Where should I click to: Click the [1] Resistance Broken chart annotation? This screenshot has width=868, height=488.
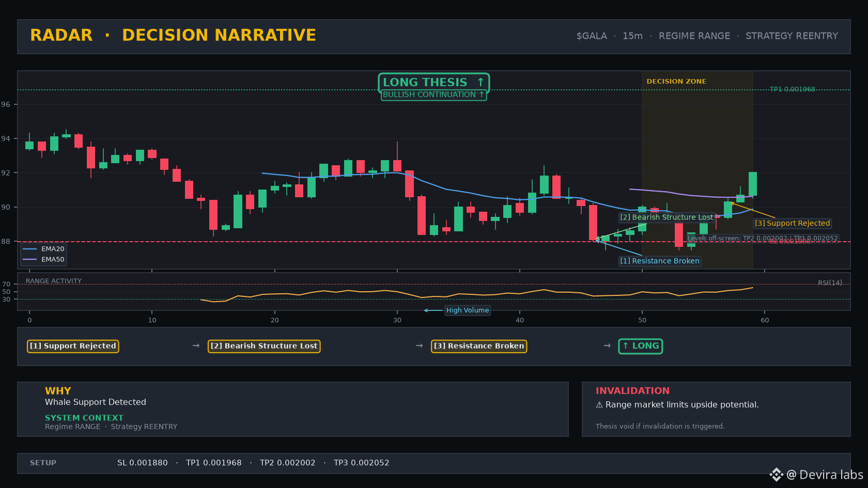[660, 261]
